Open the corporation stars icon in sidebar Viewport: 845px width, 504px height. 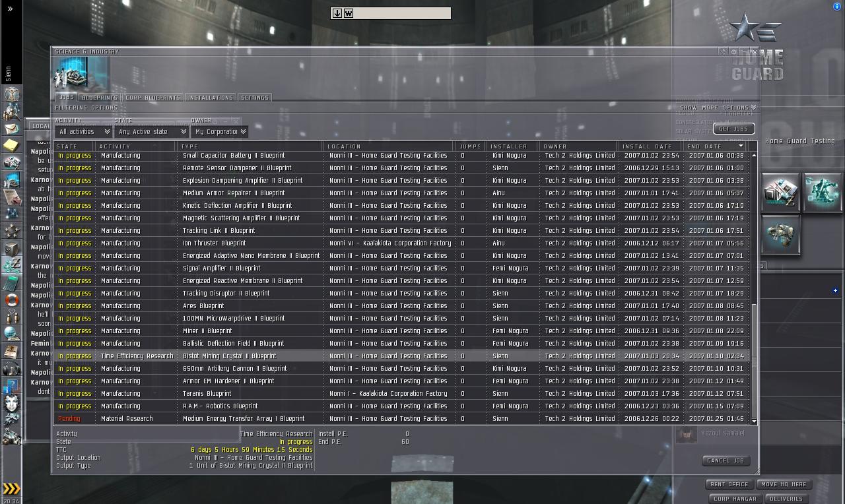(x=12, y=231)
